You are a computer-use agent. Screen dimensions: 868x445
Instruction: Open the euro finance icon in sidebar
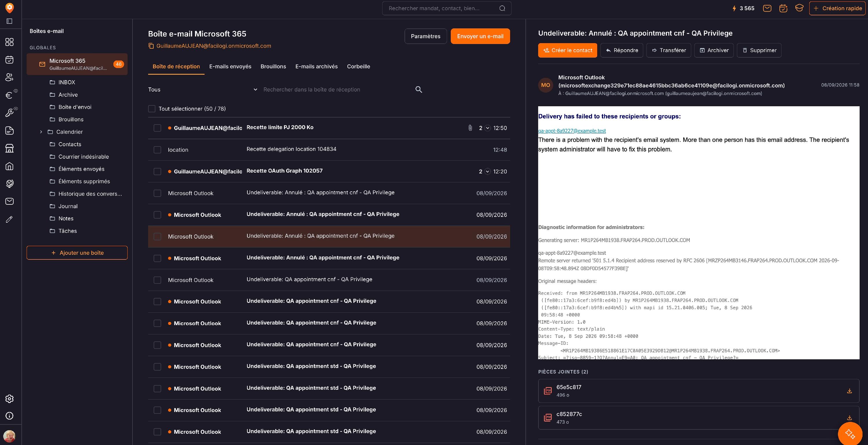(x=10, y=95)
